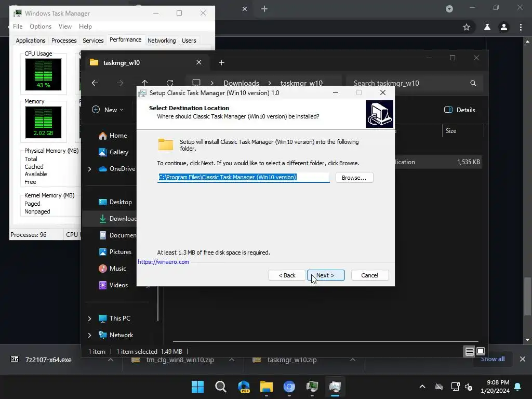This screenshot has width=532, height=399.
Task: Open tm_cfg_win8_win10.zip download options arrow
Action: [x=232, y=360]
